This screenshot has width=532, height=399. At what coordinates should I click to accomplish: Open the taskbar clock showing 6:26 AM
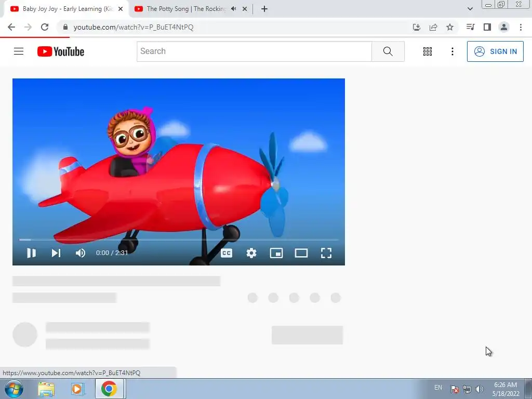506,389
